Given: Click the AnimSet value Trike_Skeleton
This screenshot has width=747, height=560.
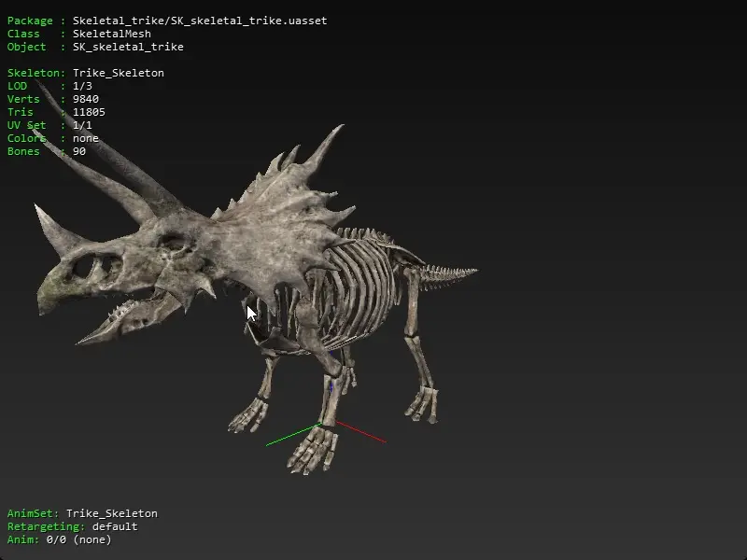Looking at the screenshot, I should [x=111, y=514].
